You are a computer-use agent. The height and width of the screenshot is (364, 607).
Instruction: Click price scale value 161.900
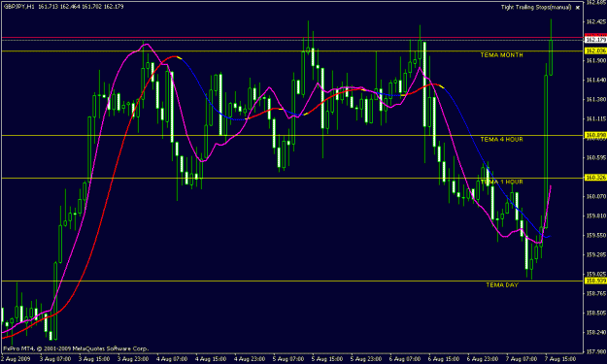(596, 61)
